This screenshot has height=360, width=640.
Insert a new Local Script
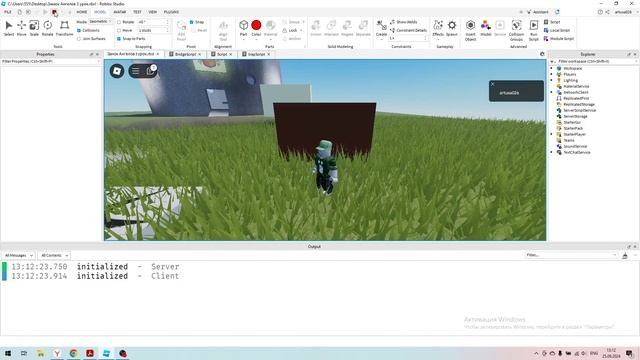[x=557, y=30]
